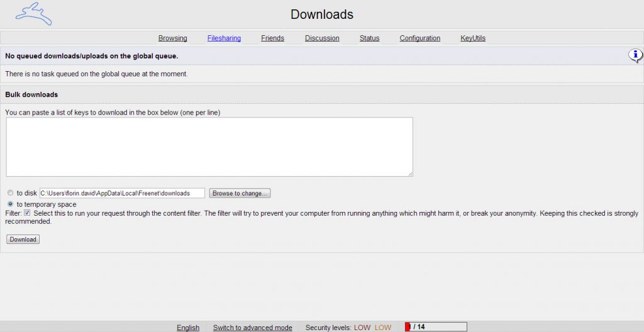
Task: Click the bulk download keys text box
Action: click(209, 147)
